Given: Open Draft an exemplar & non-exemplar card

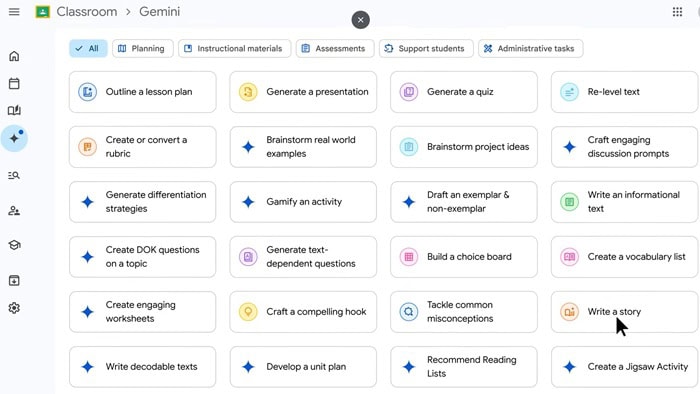Looking at the screenshot, I should (x=464, y=202).
